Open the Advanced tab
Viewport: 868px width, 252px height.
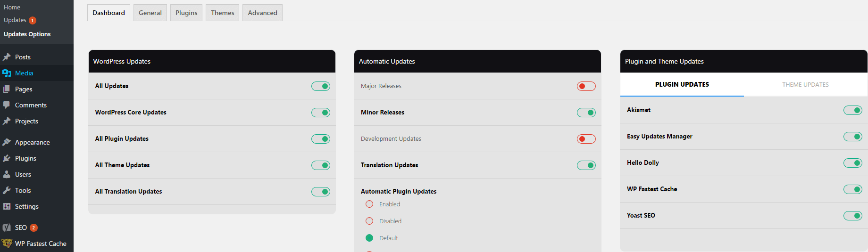tap(263, 13)
